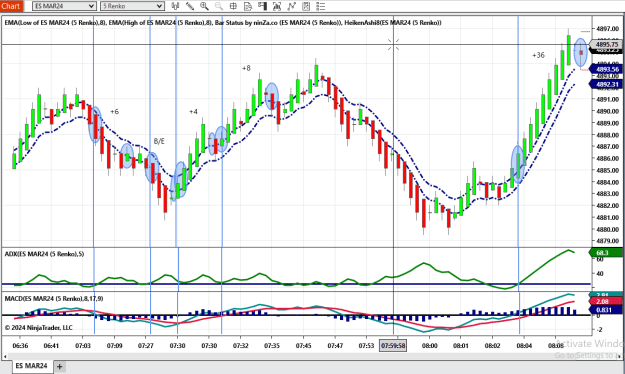Click the 07:45 time axis label
This screenshot has height=374, width=625.
[303, 346]
